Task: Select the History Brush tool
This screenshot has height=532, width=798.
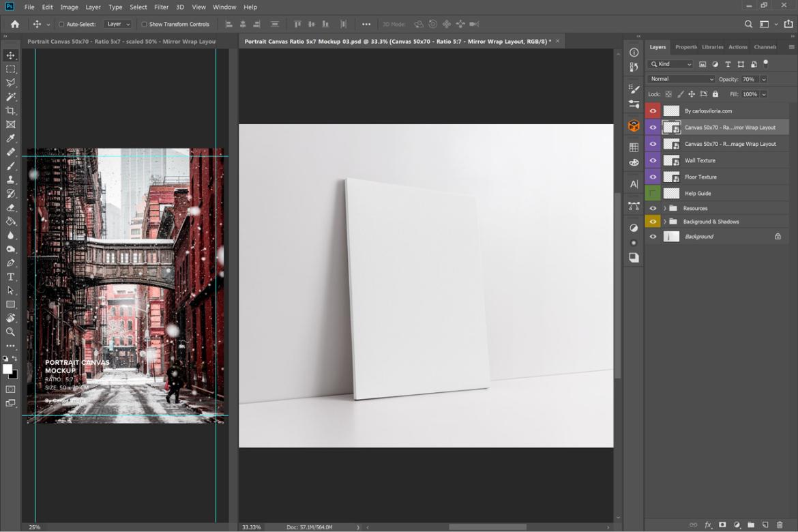Action: [x=10, y=194]
